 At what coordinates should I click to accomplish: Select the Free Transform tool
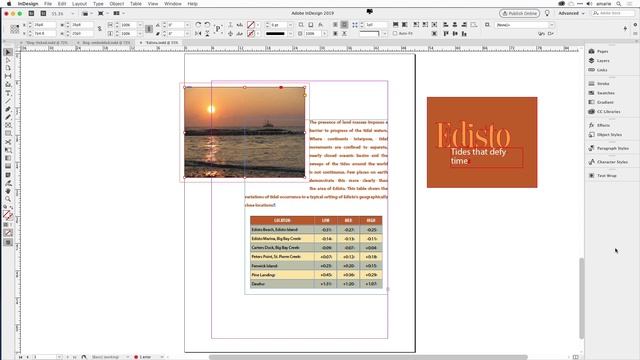8,150
